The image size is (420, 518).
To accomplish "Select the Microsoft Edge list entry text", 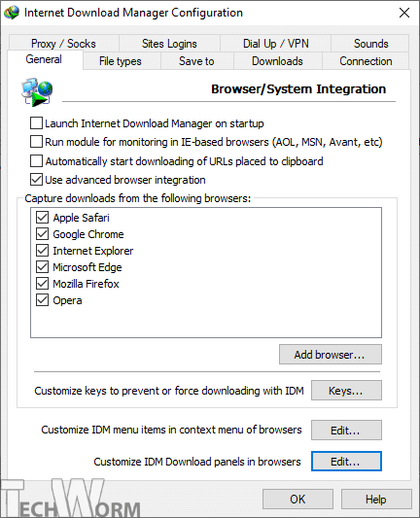I will tap(87, 267).
